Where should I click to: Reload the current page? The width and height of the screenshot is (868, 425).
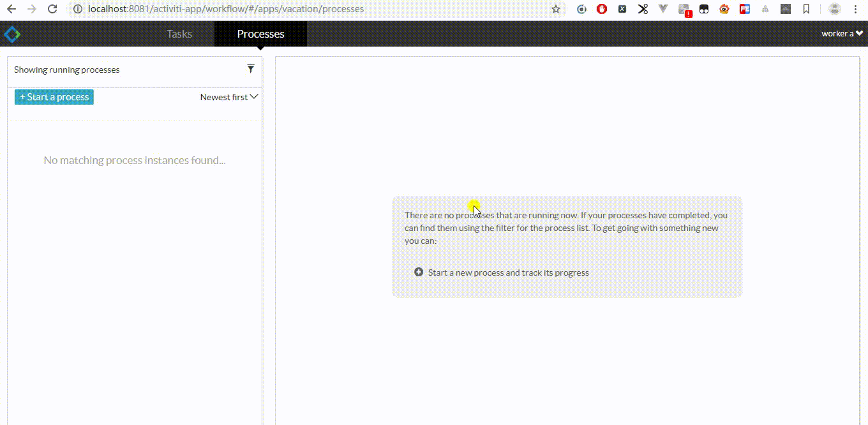(x=53, y=10)
